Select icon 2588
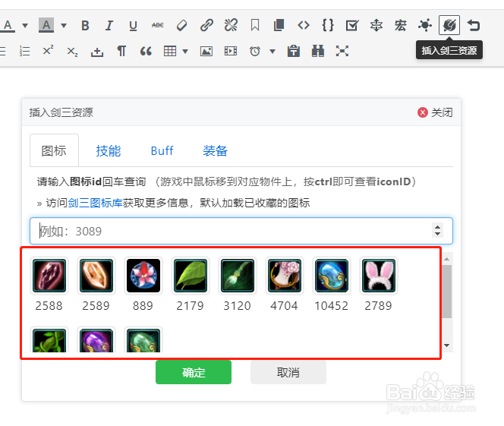504x426 pixels. pyautogui.click(x=49, y=276)
